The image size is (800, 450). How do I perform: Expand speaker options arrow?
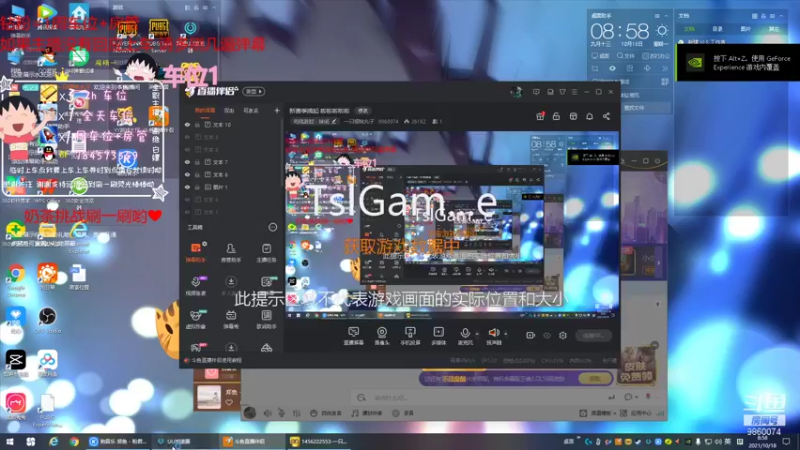[x=506, y=334]
